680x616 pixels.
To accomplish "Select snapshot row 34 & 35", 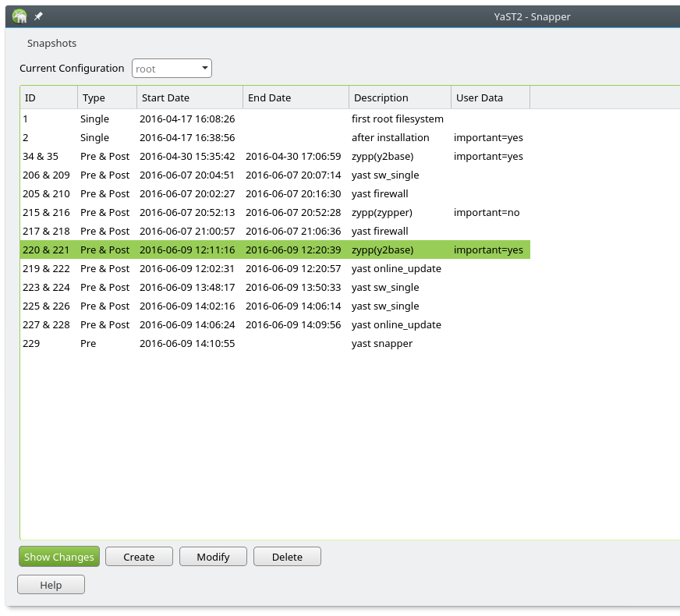I will click(275, 157).
